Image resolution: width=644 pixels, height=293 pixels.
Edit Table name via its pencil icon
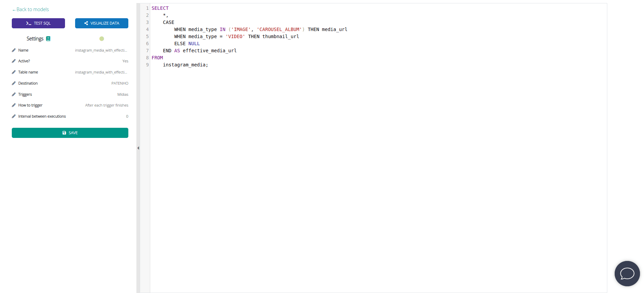coord(14,72)
